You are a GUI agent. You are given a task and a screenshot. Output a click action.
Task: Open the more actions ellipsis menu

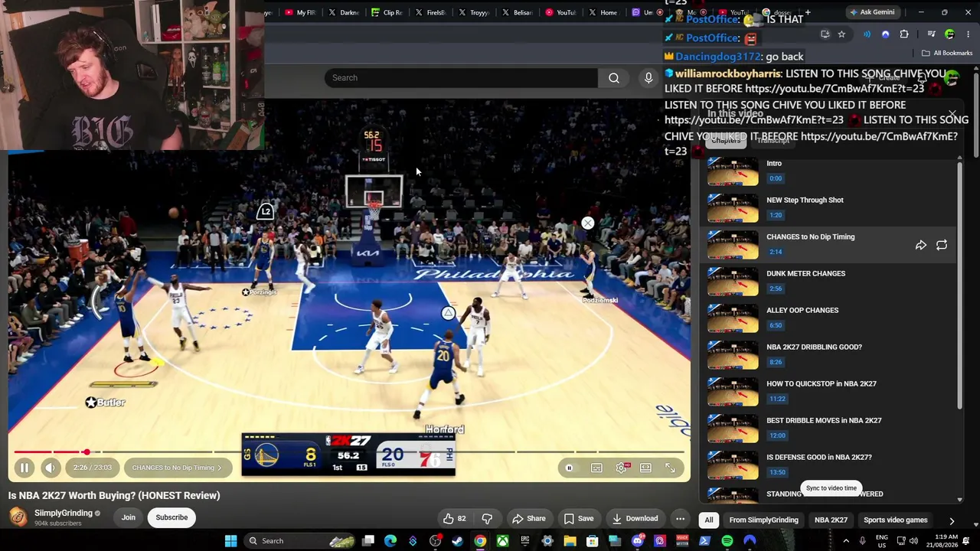pos(680,519)
